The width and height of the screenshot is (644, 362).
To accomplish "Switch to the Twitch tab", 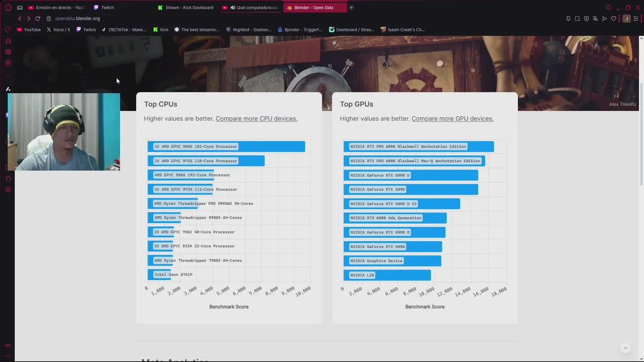I will click(122, 8).
